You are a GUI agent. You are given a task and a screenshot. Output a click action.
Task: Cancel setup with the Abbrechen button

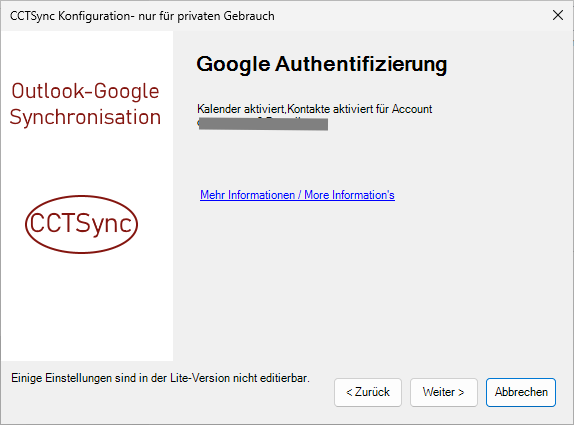(521, 392)
